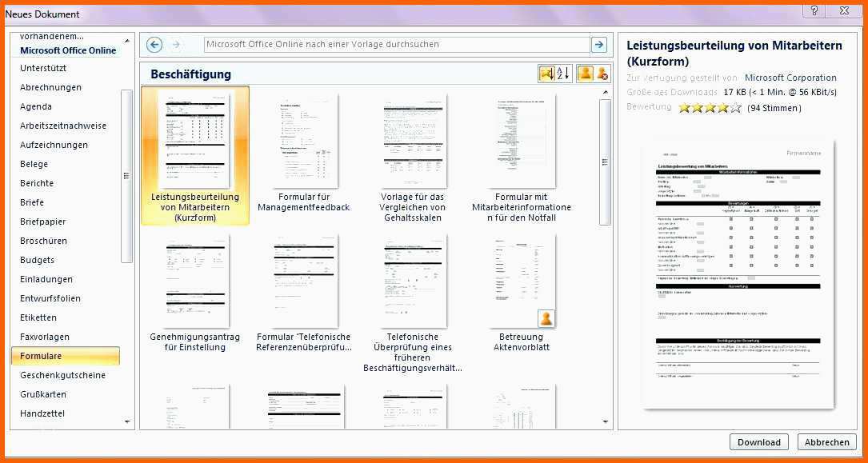Open the Agenda category
This screenshot has height=463, width=868.
tap(36, 107)
